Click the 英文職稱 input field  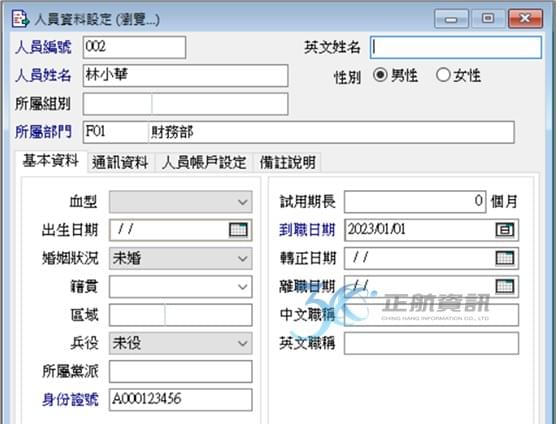tap(432, 343)
